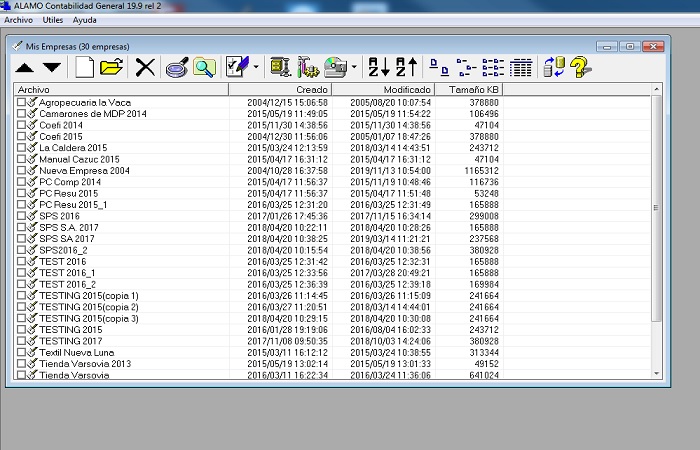Viewport: 700px width, 450px height.
Task: Enable the Nueva Empresa 2004 checkbox
Action: point(21,170)
